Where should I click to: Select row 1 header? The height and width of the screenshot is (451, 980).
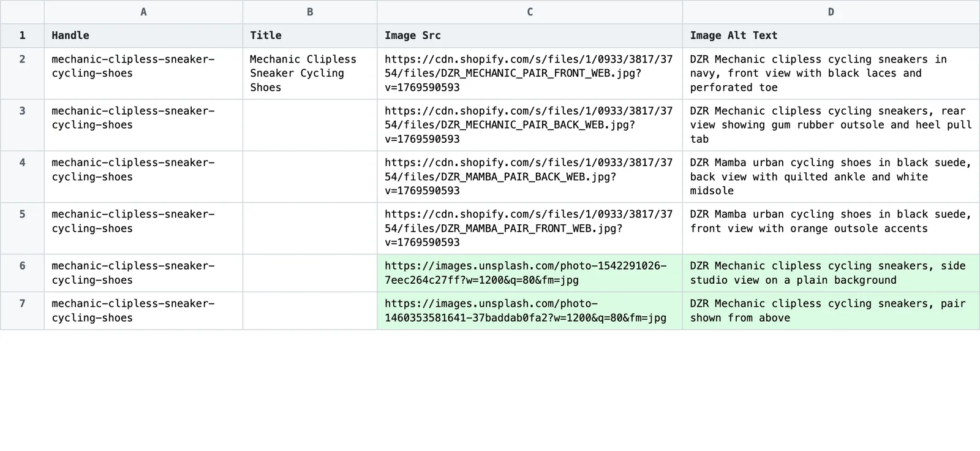pyautogui.click(x=22, y=36)
